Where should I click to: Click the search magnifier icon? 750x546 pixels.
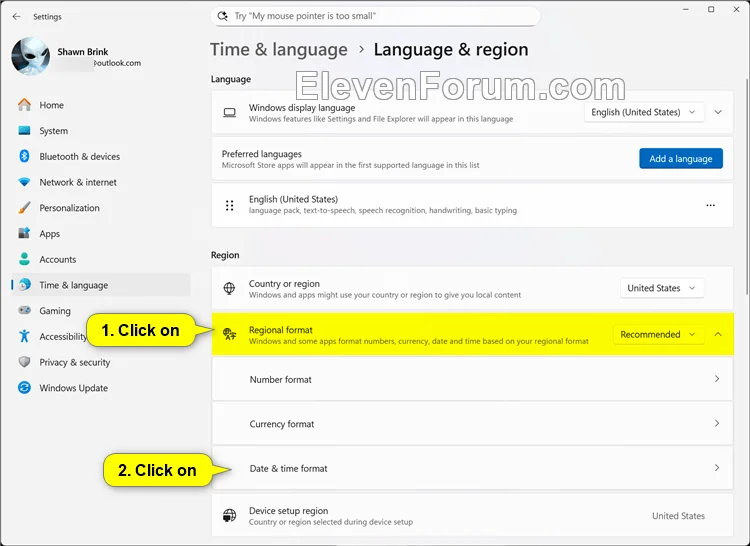click(x=222, y=16)
